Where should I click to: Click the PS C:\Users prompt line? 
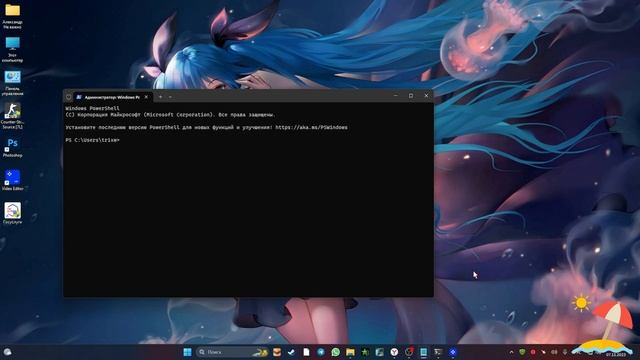tap(93, 140)
